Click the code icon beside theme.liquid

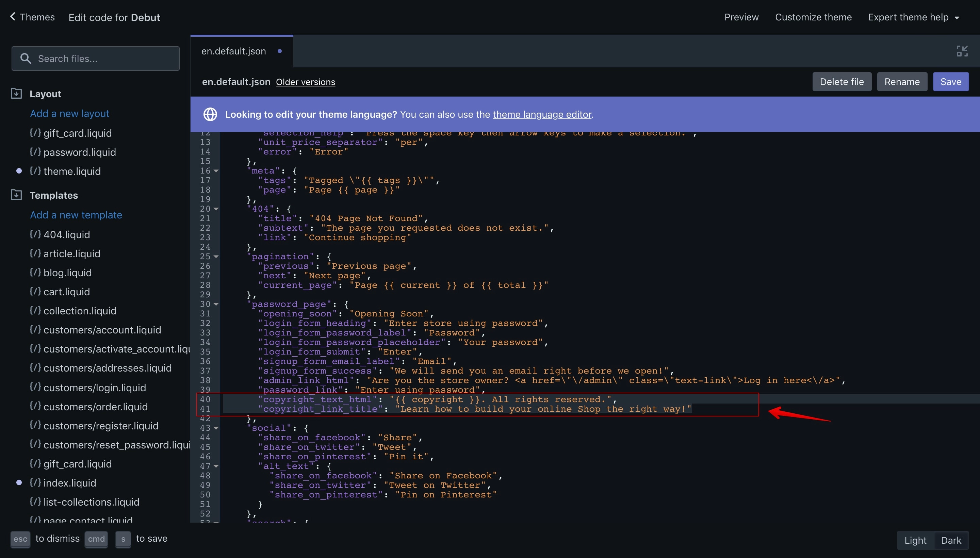pos(35,171)
